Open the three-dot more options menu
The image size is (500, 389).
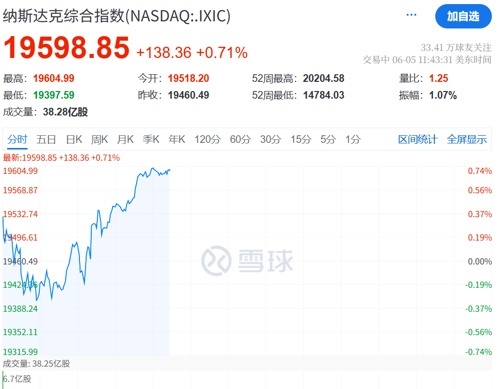coord(411,15)
